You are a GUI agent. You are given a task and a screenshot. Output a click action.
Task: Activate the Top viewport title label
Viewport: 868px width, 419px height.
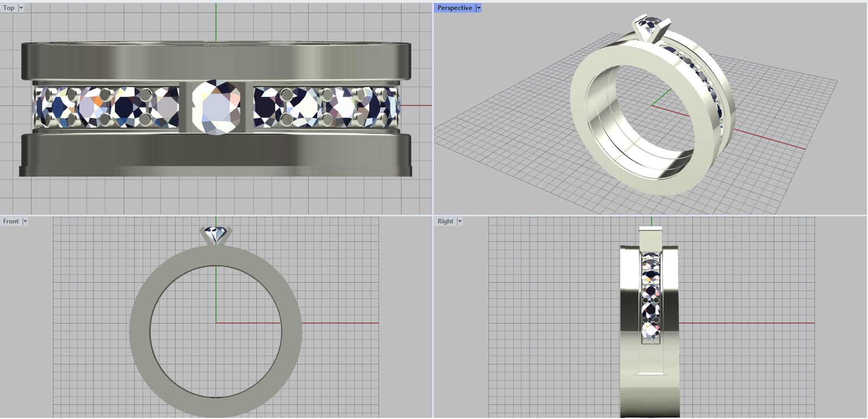tap(9, 8)
